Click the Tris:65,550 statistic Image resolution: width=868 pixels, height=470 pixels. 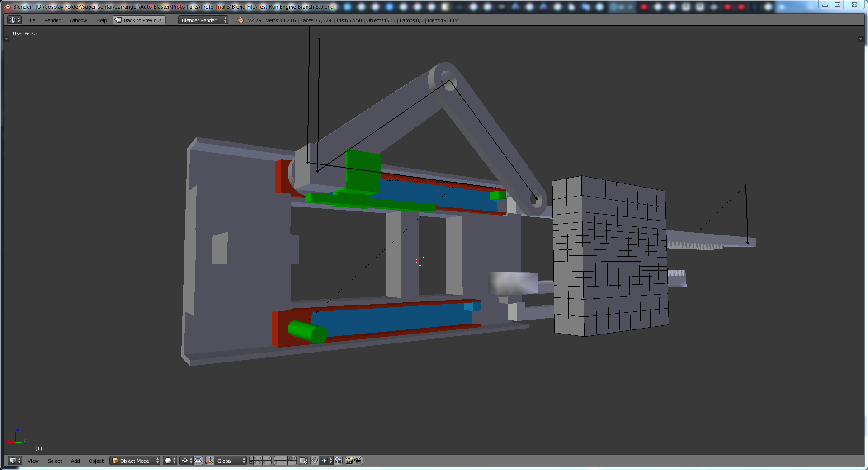click(x=349, y=20)
